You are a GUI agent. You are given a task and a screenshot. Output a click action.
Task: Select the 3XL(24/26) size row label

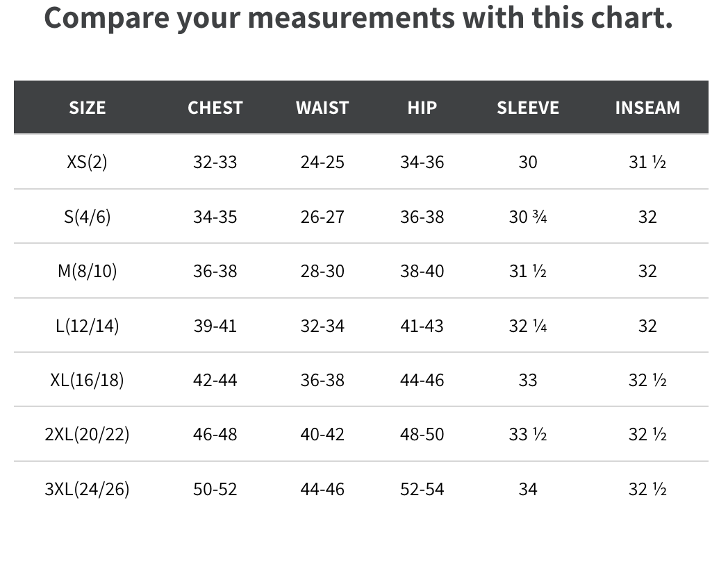coord(88,489)
